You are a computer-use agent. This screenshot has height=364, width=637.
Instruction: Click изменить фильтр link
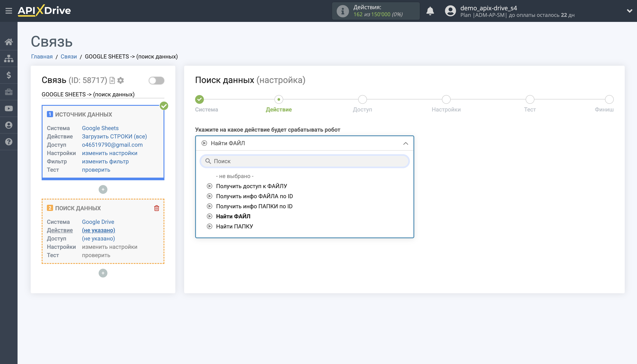pyautogui.click(x=105, y=161)
